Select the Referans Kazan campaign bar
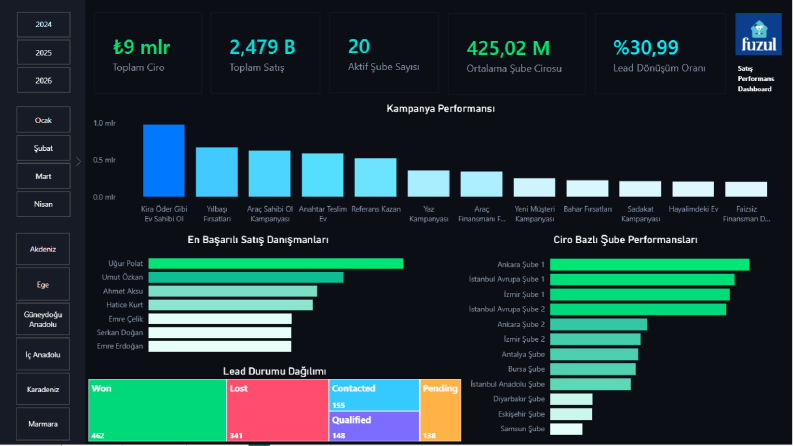 coord(375,177)
